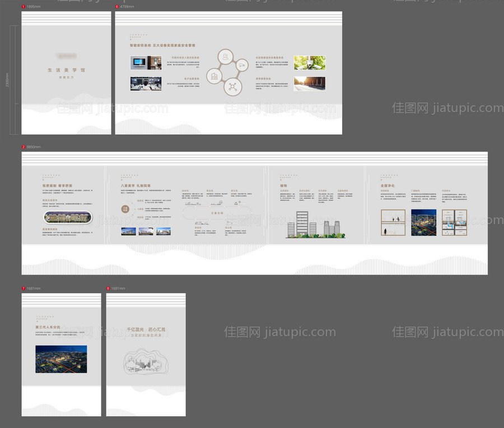Click the 千亿蓝光 匠心汇聚 headline
This screenshot has width=504, height=428.
(146, 329)
